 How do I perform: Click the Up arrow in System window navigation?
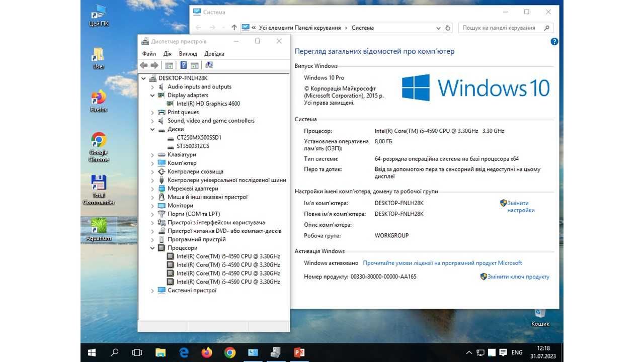coord(234,28)
